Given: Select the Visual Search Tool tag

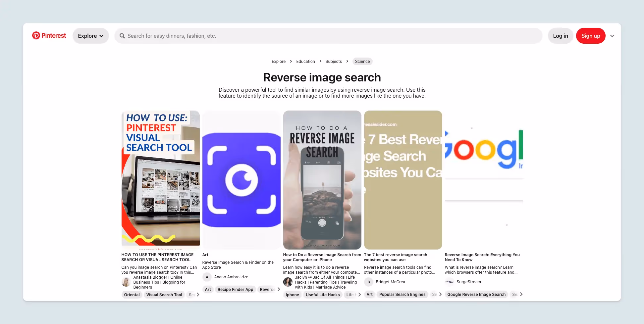Looking at the screenshot, I should pyautogui.click(x=164, y=295).
